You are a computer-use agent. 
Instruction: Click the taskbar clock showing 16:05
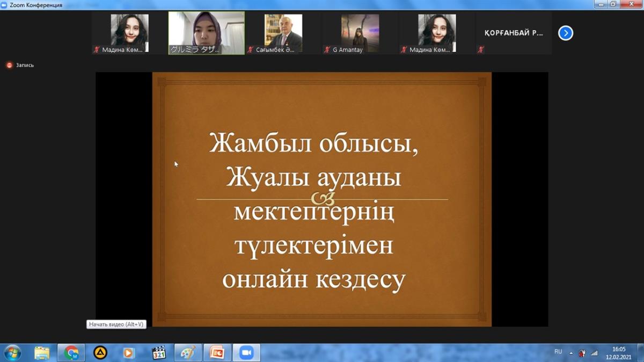[x=619, y=353]
